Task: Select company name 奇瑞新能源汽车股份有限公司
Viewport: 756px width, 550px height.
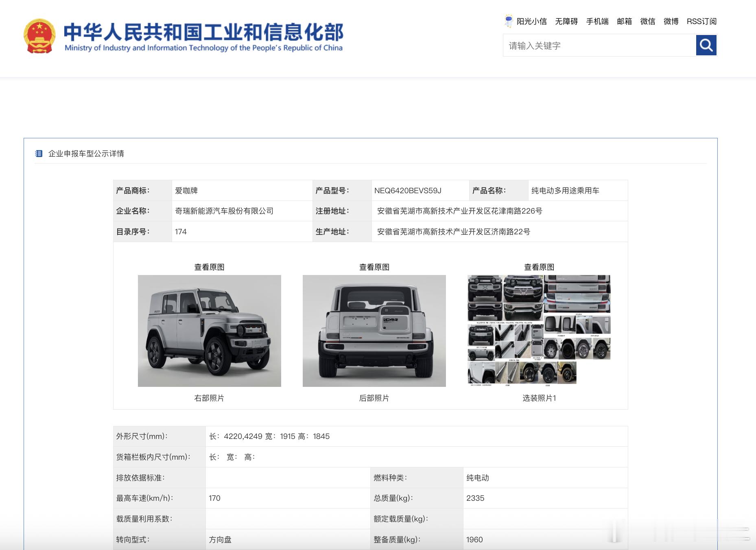Action: pos(224,211)
